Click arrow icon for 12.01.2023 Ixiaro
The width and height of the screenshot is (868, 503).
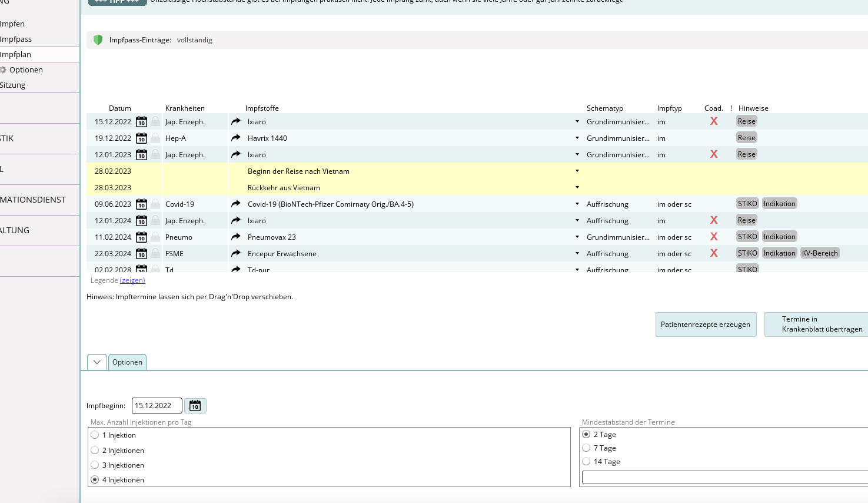click(236, 154)
